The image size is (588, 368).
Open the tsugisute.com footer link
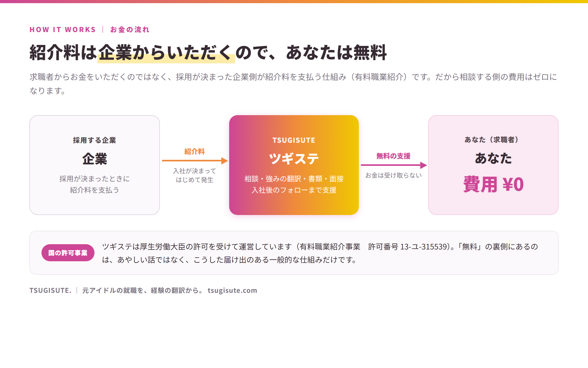coord(232,290)
